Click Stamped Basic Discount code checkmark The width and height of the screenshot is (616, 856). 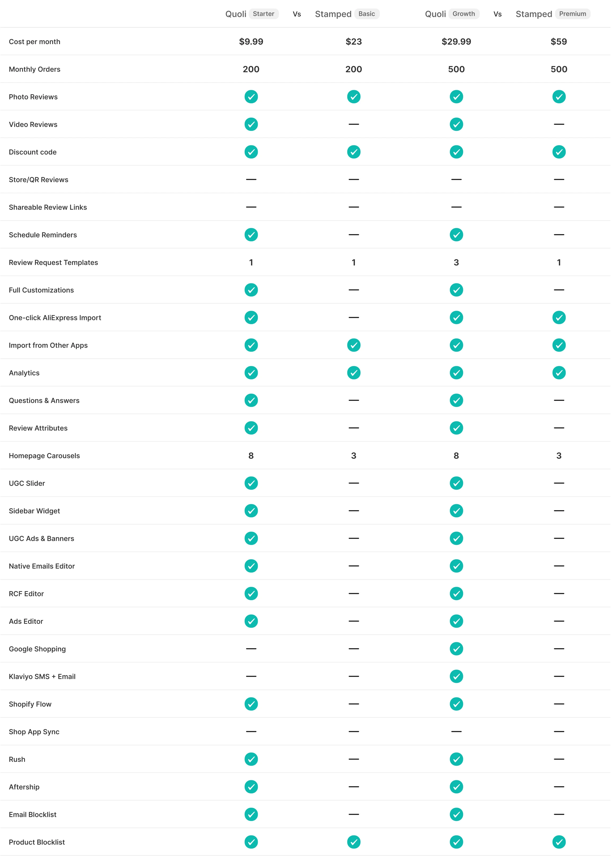[354, 152]
